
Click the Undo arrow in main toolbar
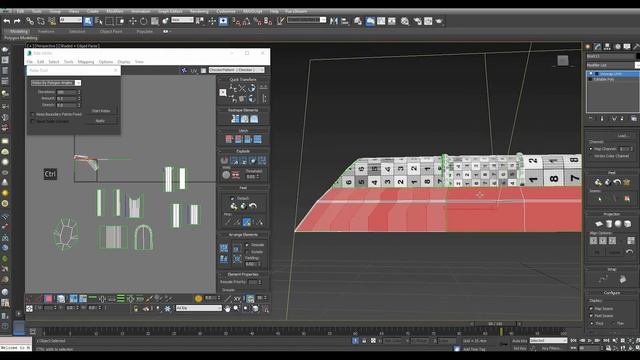point(7,21)
